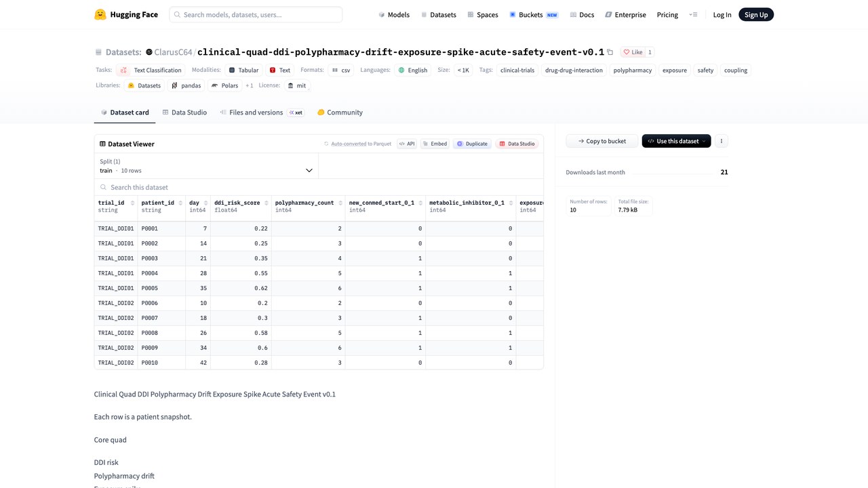
Task: Select the English language tag
Action: [413, 70]
